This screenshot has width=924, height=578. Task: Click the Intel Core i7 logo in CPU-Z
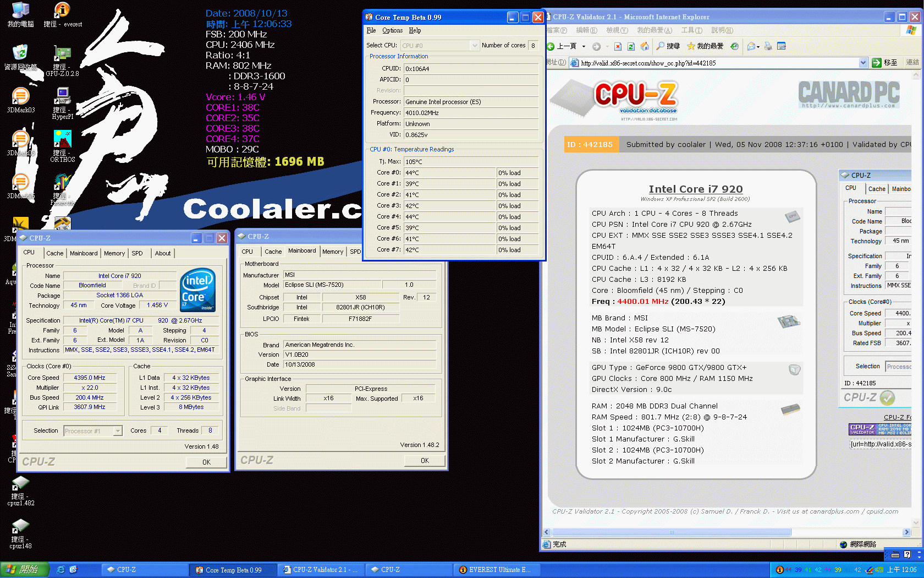[197, 290]
